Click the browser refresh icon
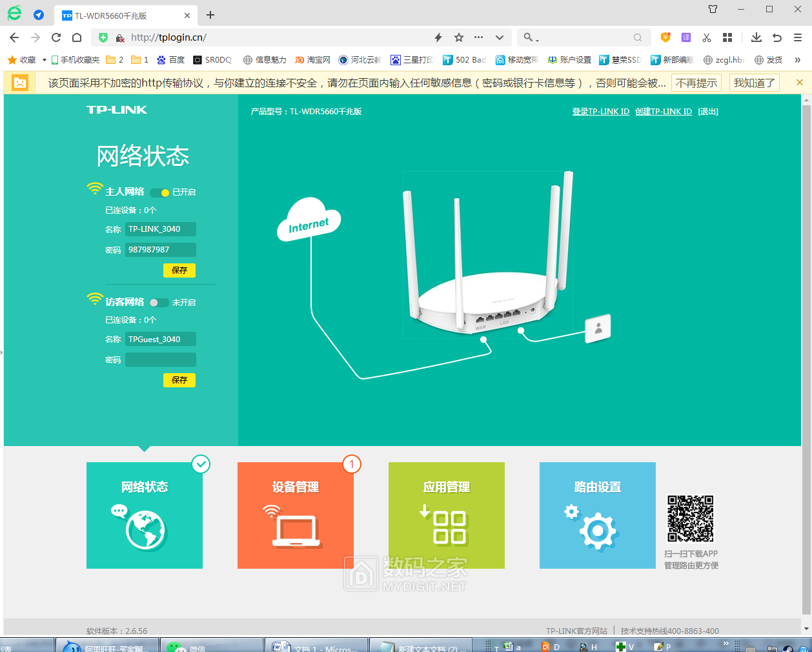Screen dimensions: 812x652 (x=56, y=37)
